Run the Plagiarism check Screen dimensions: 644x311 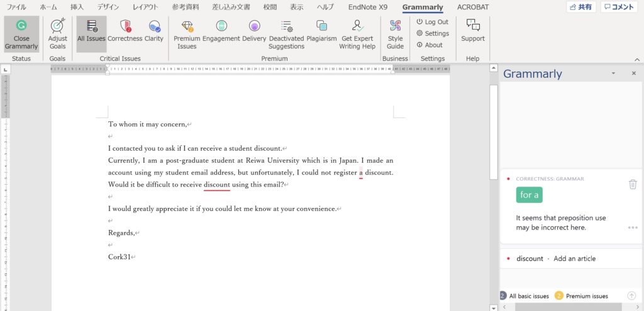click(x=321, y=31)
